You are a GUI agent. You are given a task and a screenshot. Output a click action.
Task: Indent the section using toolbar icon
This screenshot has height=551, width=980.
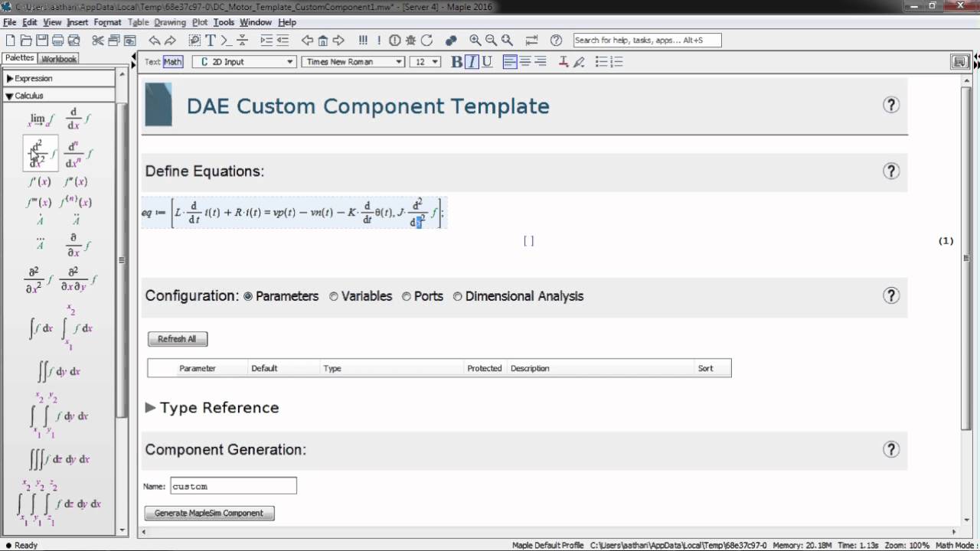click(266, 41)
